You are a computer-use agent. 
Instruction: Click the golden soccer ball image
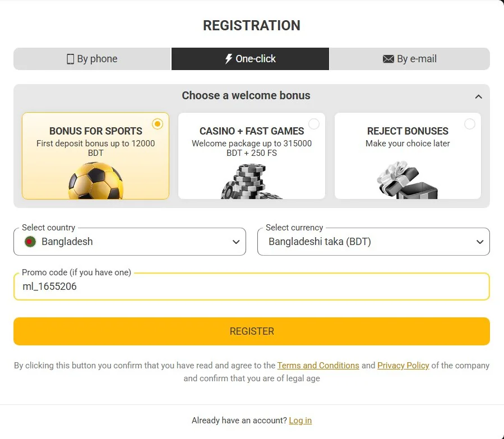click(x=95, y=181)
